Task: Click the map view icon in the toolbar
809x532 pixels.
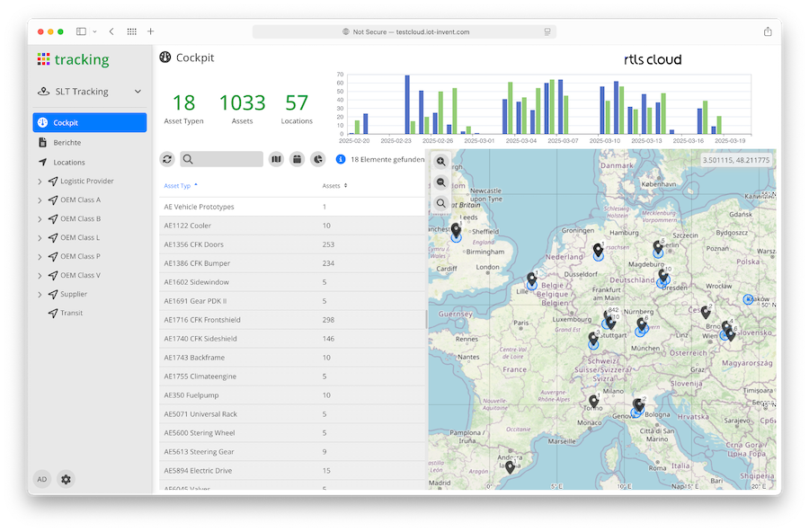Action: point(277,159)
